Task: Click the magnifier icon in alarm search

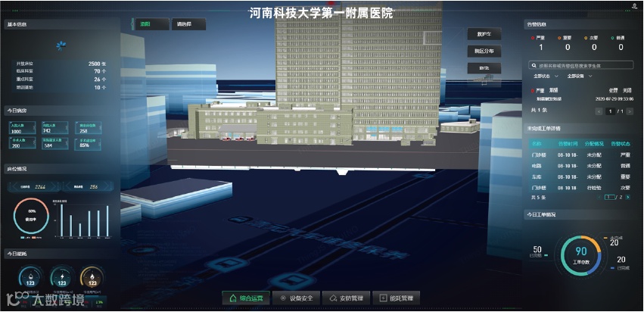Action: pyautogui.click(x=534, y=65)
